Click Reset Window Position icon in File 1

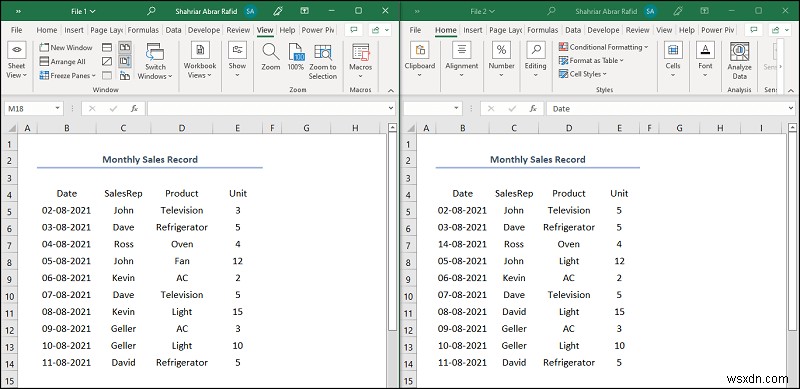pyautogui.click(x=124, y=76)
